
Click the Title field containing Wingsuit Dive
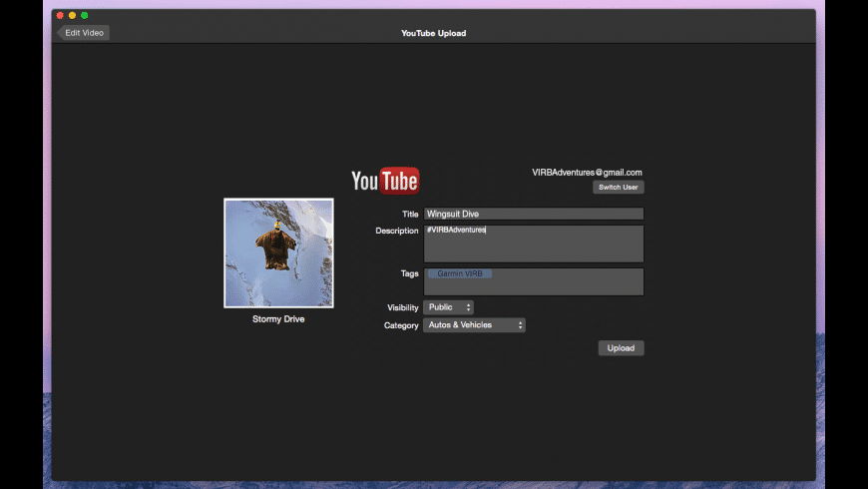pyautogui.click(x=533, y=214)
